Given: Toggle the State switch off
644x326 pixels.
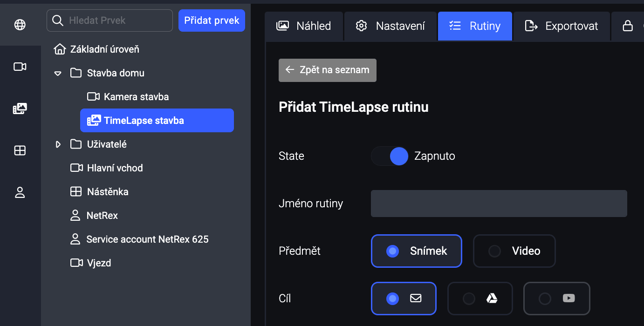Looking at the screenshot, I should (390, 156).
